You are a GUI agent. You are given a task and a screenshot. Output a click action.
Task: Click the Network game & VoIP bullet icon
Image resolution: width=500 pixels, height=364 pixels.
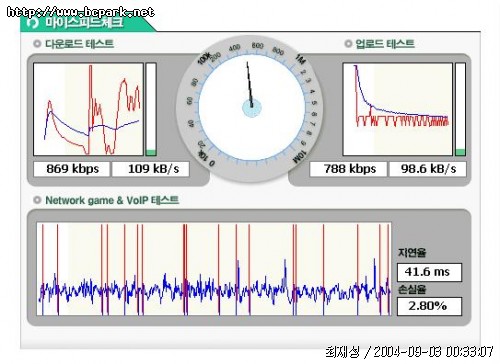[x=37, y=200]
